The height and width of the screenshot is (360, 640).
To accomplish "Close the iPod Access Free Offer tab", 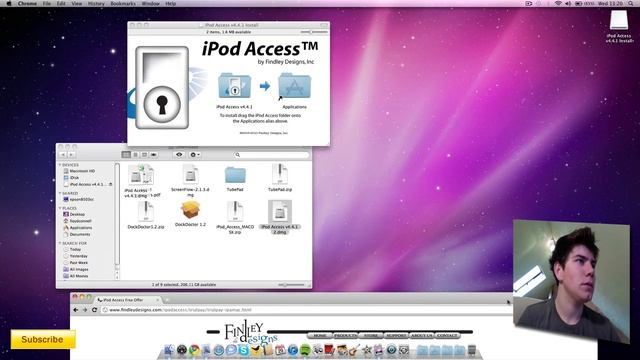I will 158,300.
